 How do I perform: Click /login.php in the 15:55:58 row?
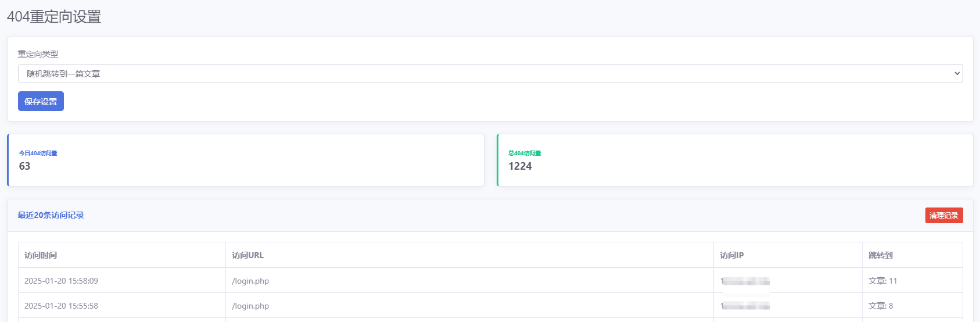click(x=250, y=306)
